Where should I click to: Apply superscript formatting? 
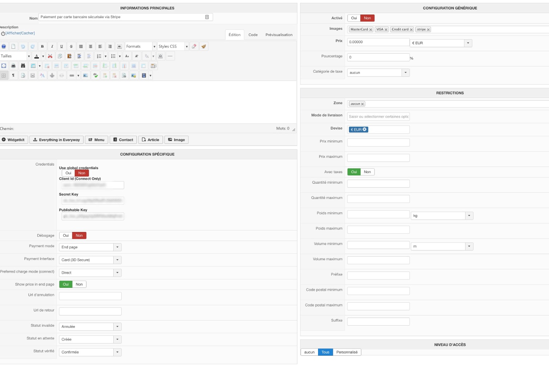(x=137, y=56)
